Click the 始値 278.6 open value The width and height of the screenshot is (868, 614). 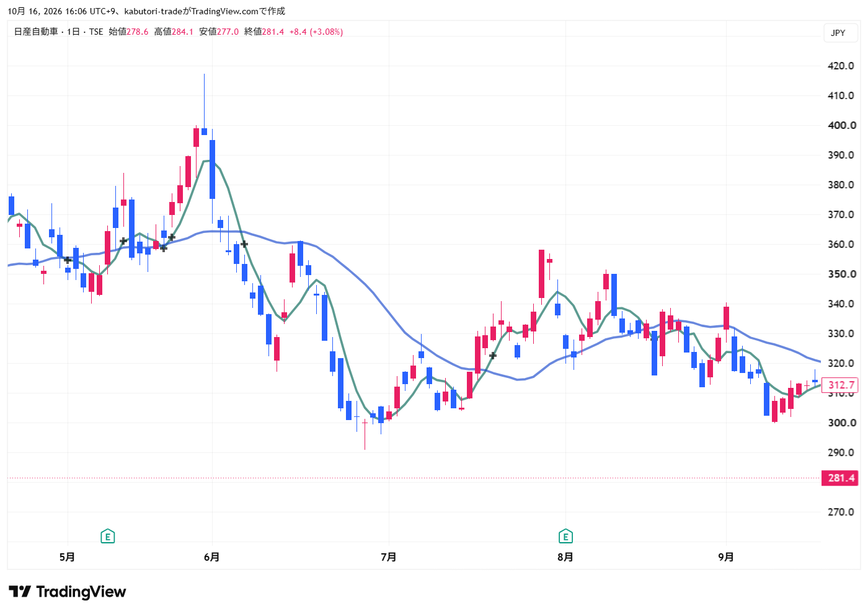coord(128,32)
